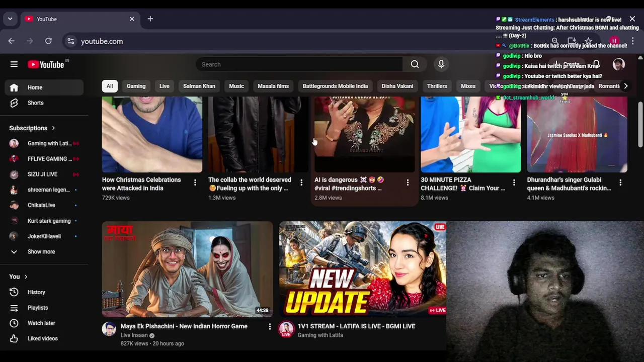Open options for Dhurandhar's singer short

(x=620, y=183)
